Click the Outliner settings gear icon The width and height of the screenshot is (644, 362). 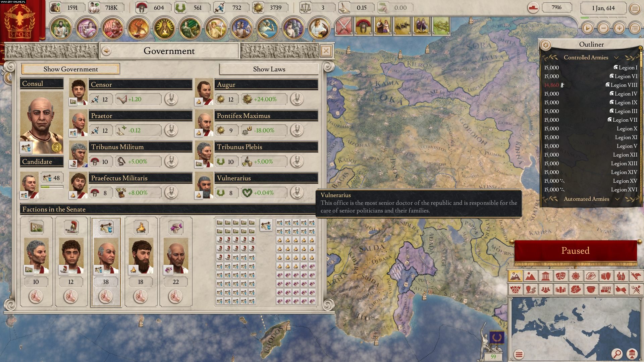(546, 45)
